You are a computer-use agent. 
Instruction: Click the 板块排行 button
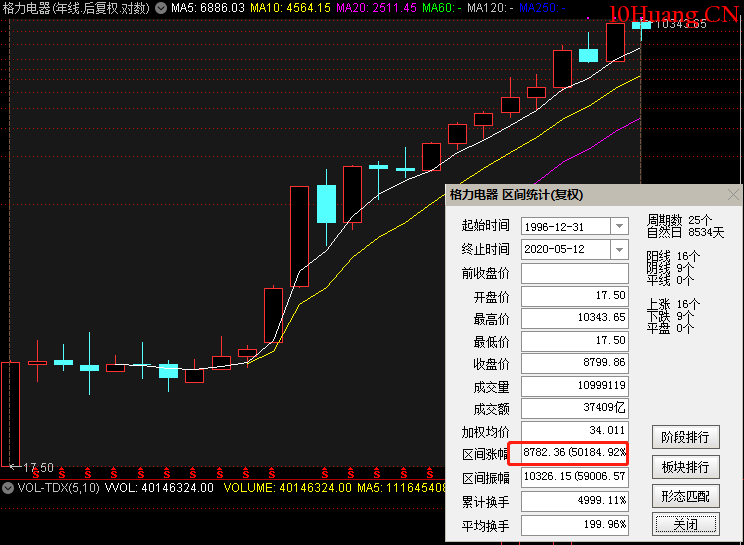click(x=686, y=467)
